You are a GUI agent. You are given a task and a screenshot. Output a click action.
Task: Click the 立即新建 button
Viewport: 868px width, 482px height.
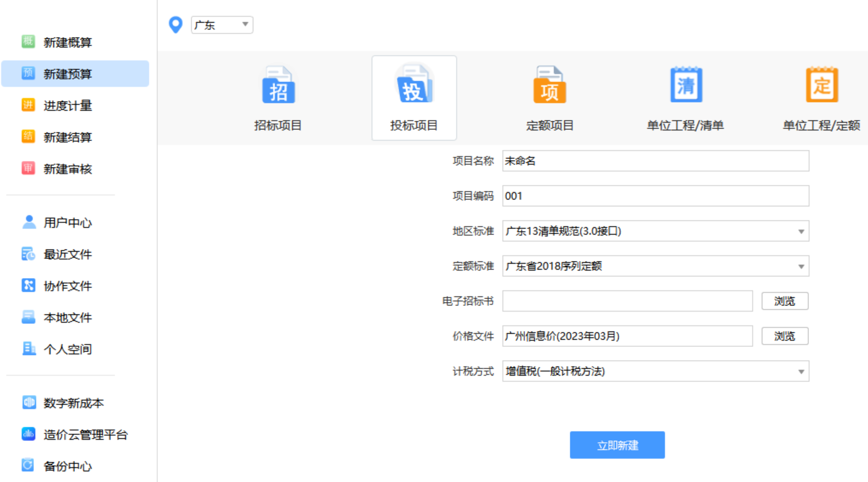tap(617, 445)
